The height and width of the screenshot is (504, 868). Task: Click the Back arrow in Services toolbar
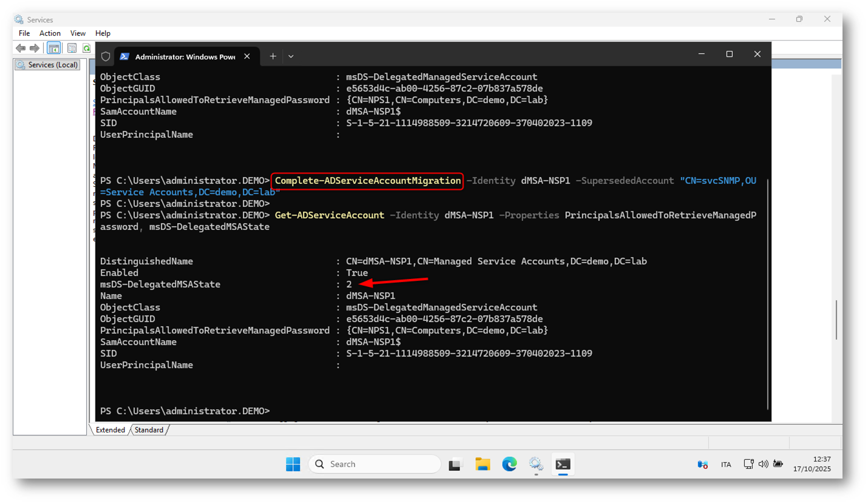pyautogui.click(x=21, y=48)
